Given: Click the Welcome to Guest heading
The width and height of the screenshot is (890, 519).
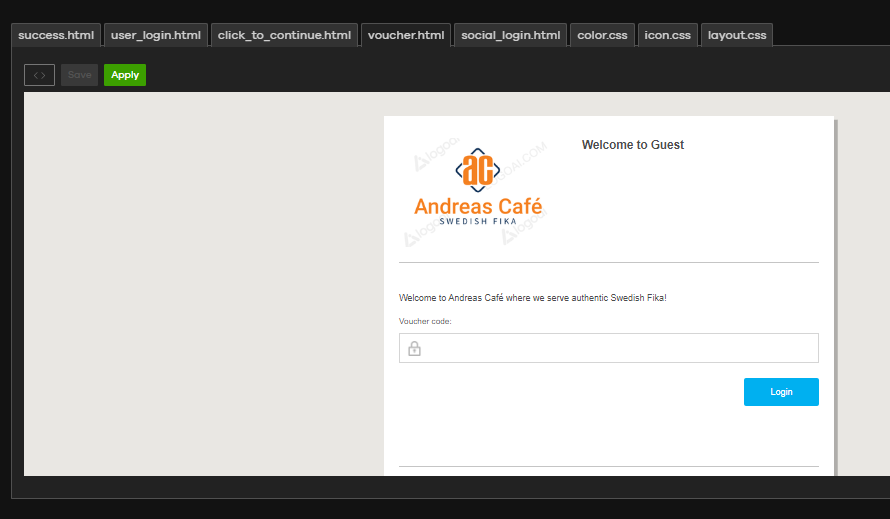Looking at the screenshot, I should [x=633, y=145].
